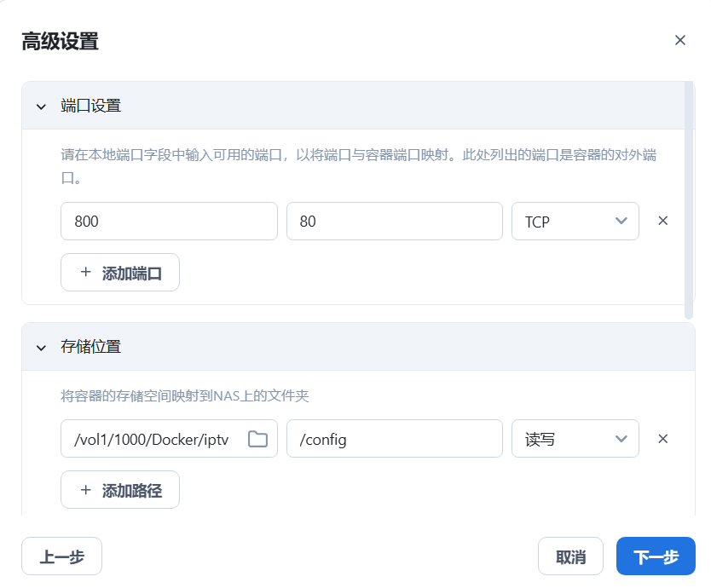Click the plus icon on 添加路径
Image resolution: width=711 pixels, height=588 pixels.
point(86,490)
